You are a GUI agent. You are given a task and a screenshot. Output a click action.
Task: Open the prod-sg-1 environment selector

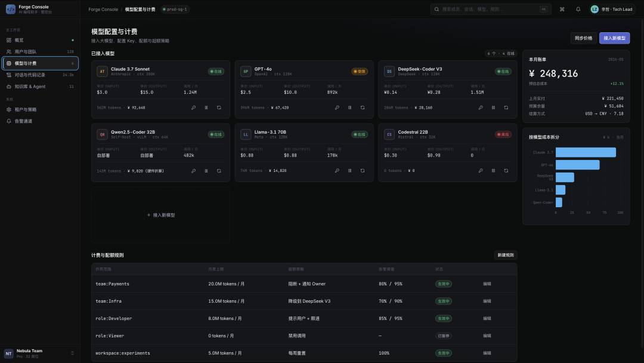[x=175, y=9]
